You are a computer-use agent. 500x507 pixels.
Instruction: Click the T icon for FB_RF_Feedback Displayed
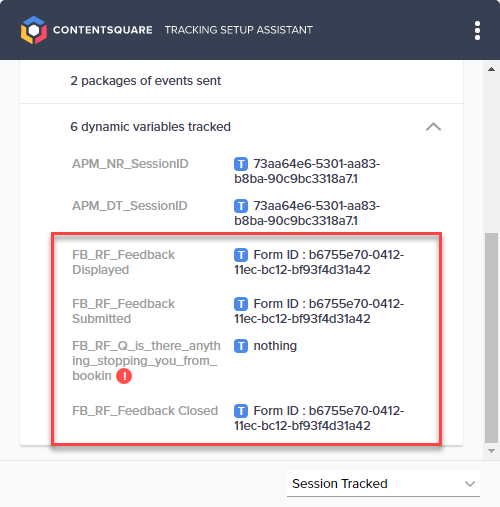pos(241,255)
